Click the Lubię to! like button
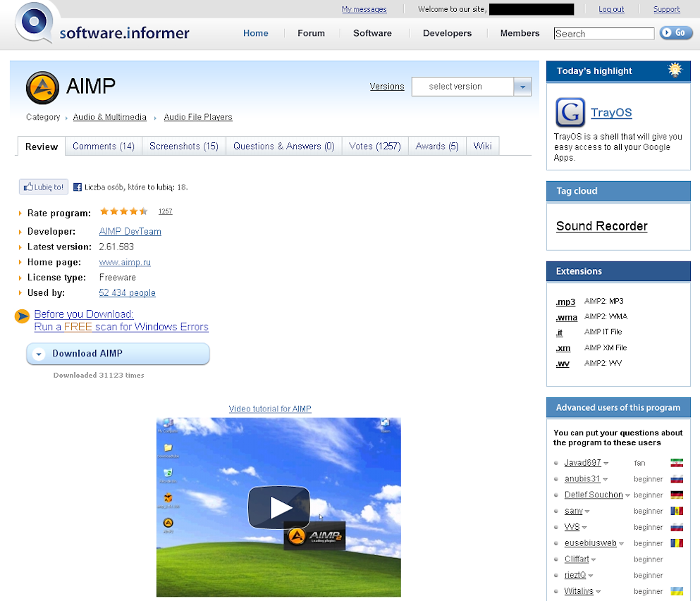This screenshot has height=601, width=700. point(44,187)
